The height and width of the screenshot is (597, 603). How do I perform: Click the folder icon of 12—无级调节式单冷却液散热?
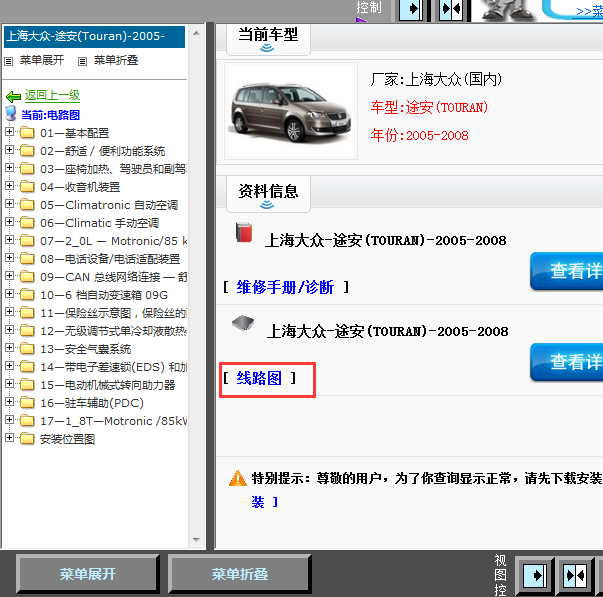(27, 331)
